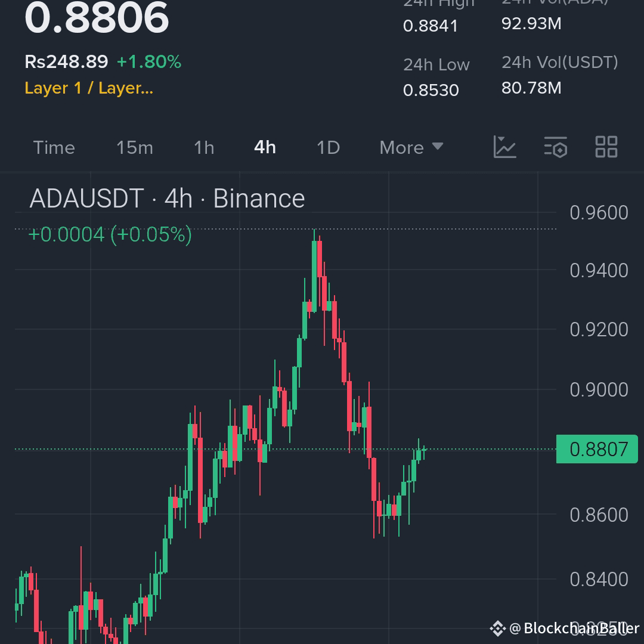
Task: Click the 0.9000 price axis label
Action: (599, 390)
